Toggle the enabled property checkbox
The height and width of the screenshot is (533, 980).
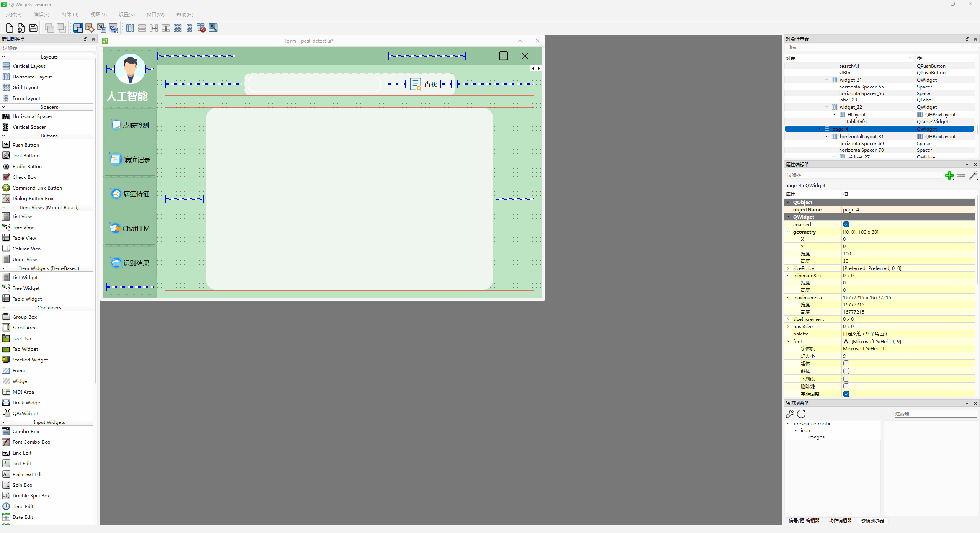[x=846, y=225]
